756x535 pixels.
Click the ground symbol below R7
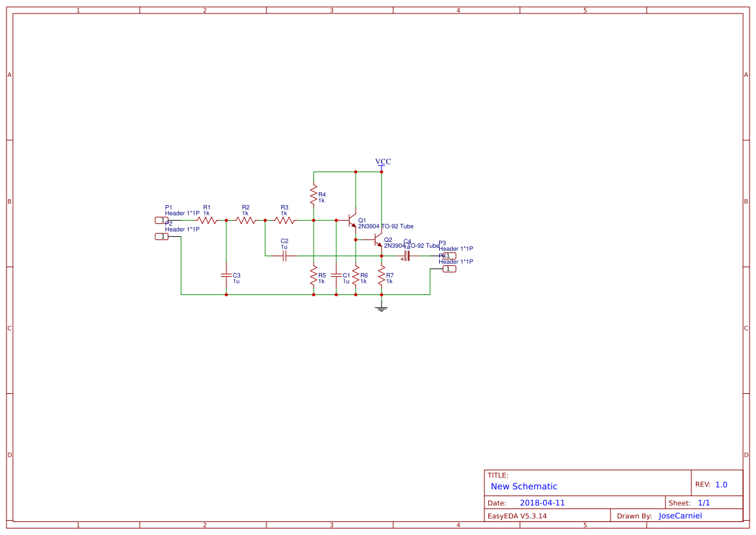381,308
